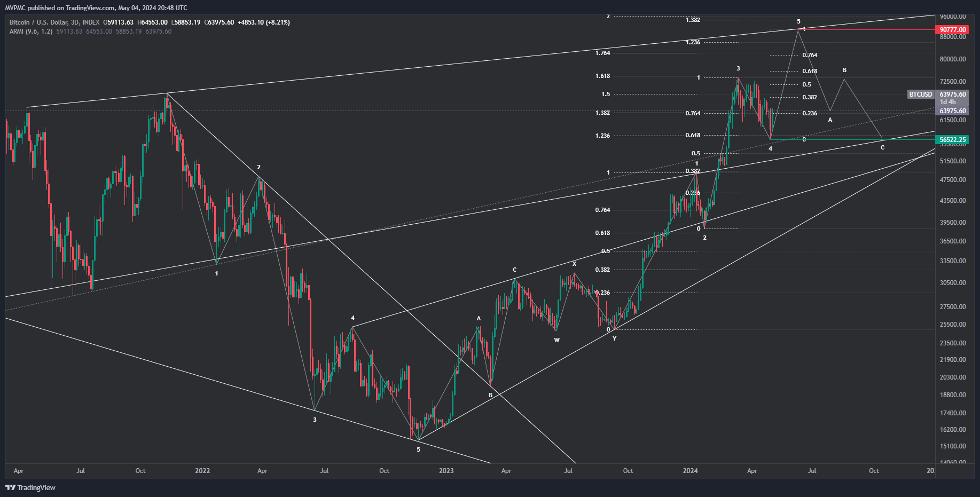Click the 2024 time axis label

(x=690, y=471)
